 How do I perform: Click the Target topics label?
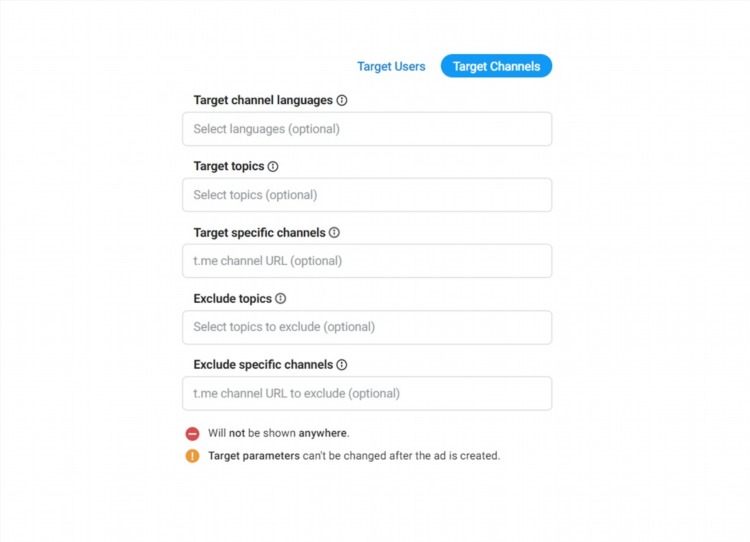tap(229, 166)
